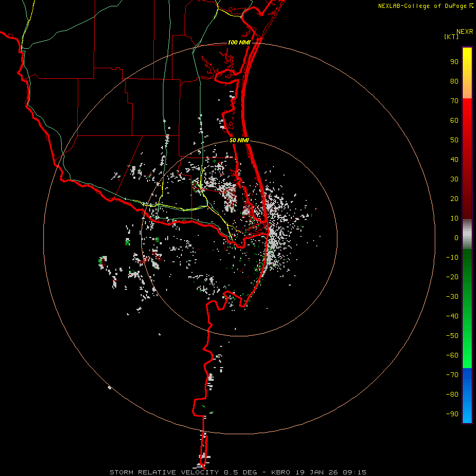Screen dimensions: 476x476
Task: Click the -60 value on the velocity scale
Action: 452,355
